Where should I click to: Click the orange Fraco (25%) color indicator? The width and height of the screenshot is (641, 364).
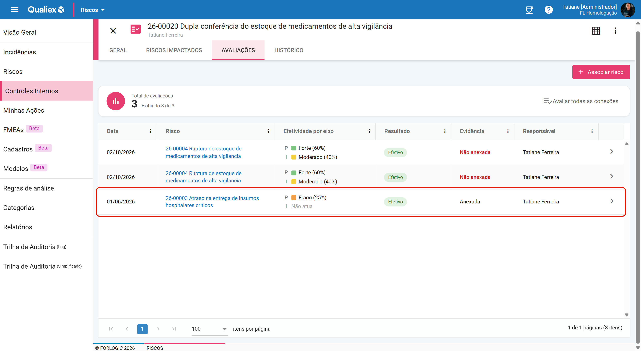(x=294, y=198)
